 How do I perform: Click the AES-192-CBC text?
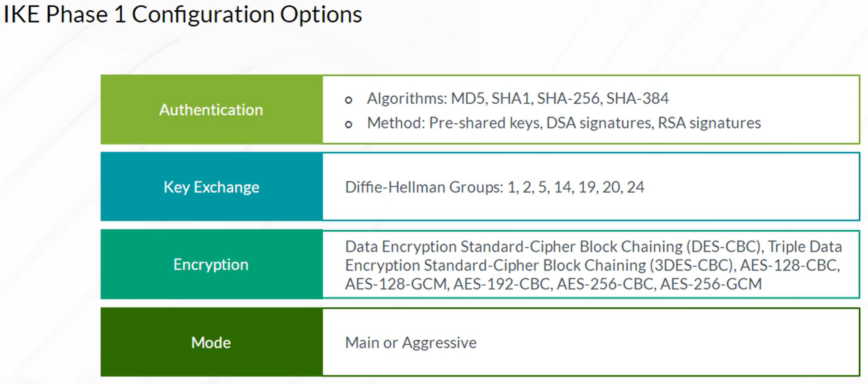[503, 284]
